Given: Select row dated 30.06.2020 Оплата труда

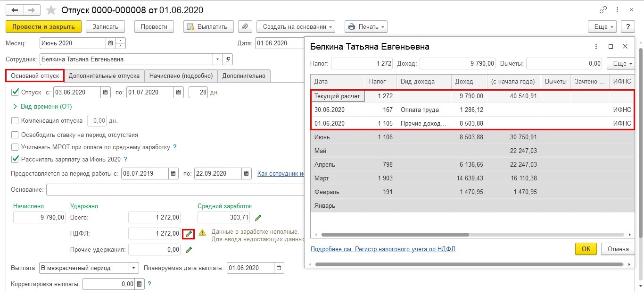Looking at the screenshot, I should tap(472, 110).
